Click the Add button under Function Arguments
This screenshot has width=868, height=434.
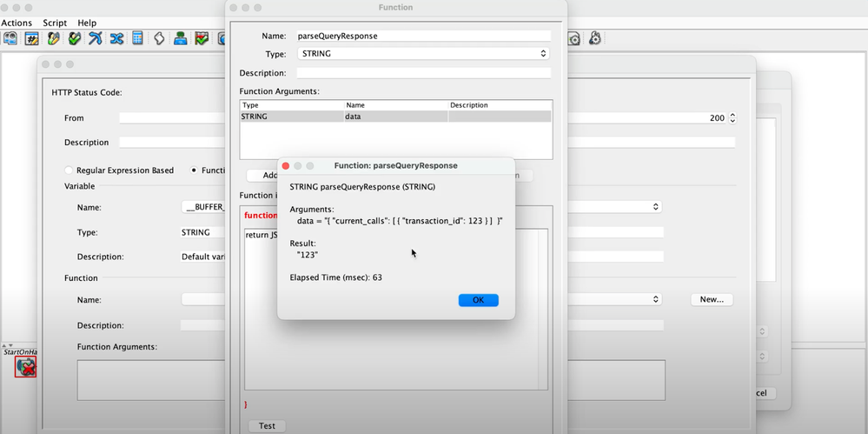[x=263, y=175]
